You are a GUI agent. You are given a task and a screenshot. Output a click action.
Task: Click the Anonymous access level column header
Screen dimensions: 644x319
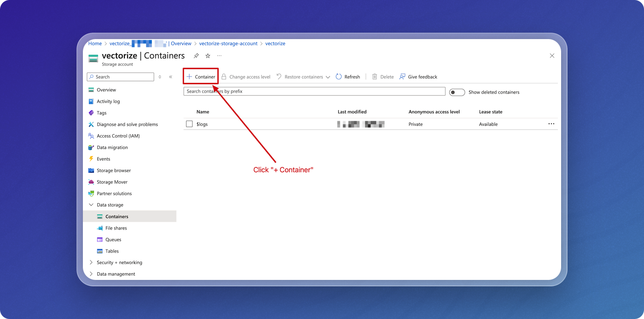(434, 112)
